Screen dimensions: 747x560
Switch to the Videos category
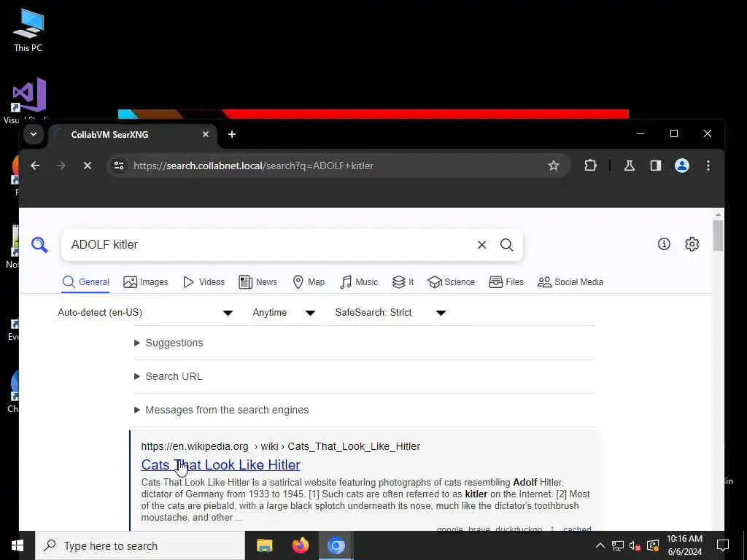click(204, 282)
